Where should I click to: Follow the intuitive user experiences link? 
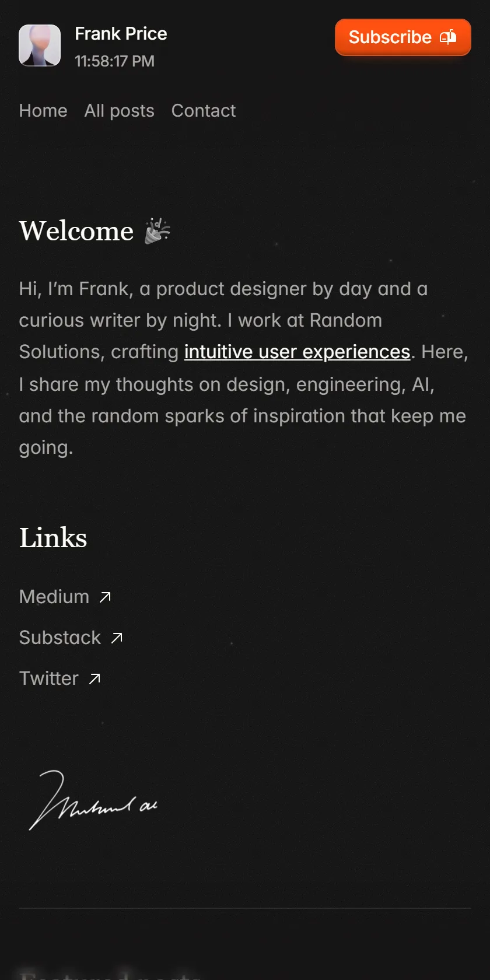pyautogui.click(x=297, y=352)
